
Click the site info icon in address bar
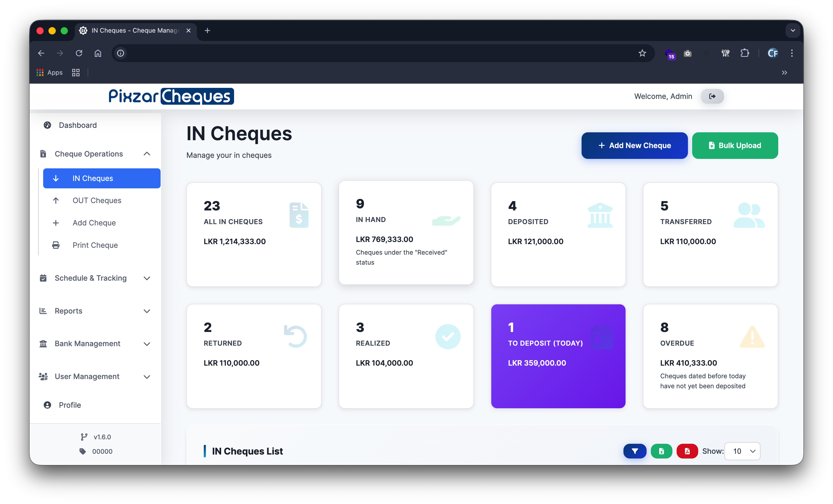(x=121, y=53)
